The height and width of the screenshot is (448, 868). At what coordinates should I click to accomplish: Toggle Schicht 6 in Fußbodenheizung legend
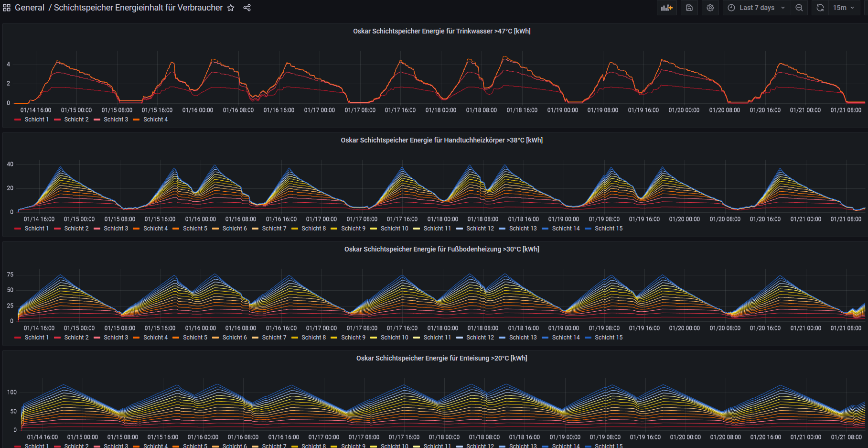pyautogui.click(x=235, y=338)
